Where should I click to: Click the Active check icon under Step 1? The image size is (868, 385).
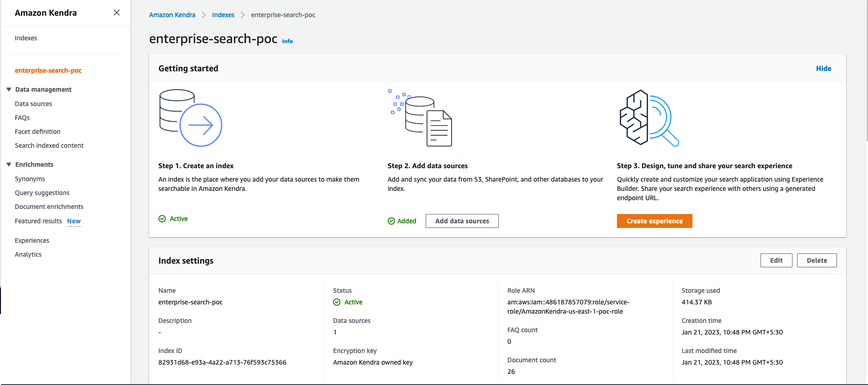tap(162, 219)
